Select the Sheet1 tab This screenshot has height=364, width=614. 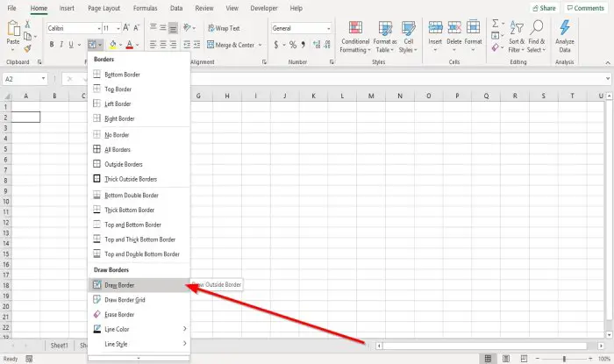click(59, 346)
